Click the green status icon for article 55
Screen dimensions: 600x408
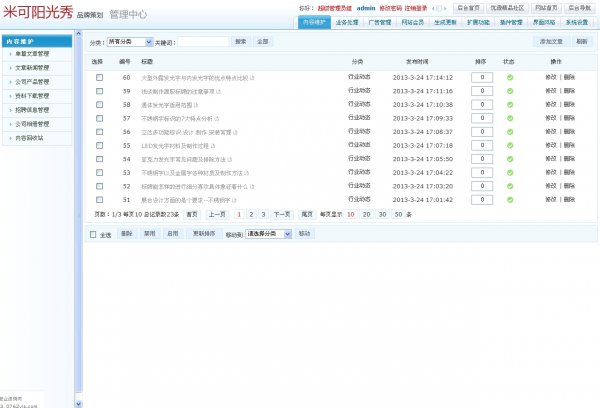pyautogui.click(x=510, y=145)
